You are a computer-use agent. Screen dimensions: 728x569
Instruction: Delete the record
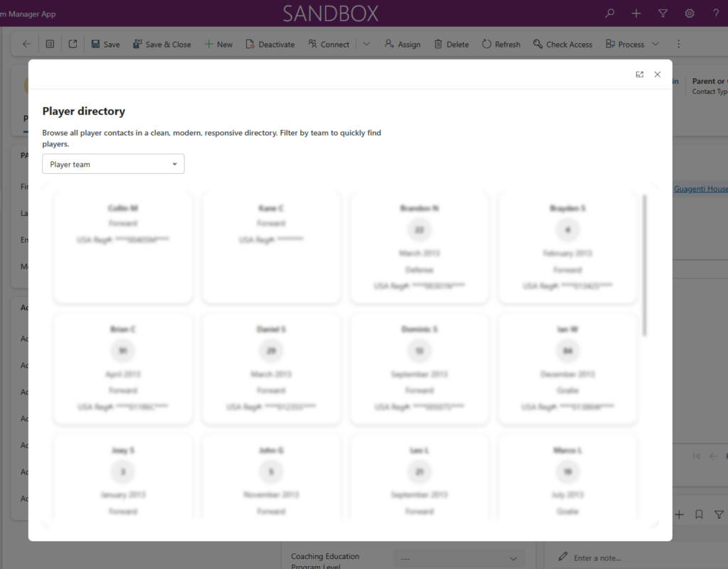[x=451, y=44]
